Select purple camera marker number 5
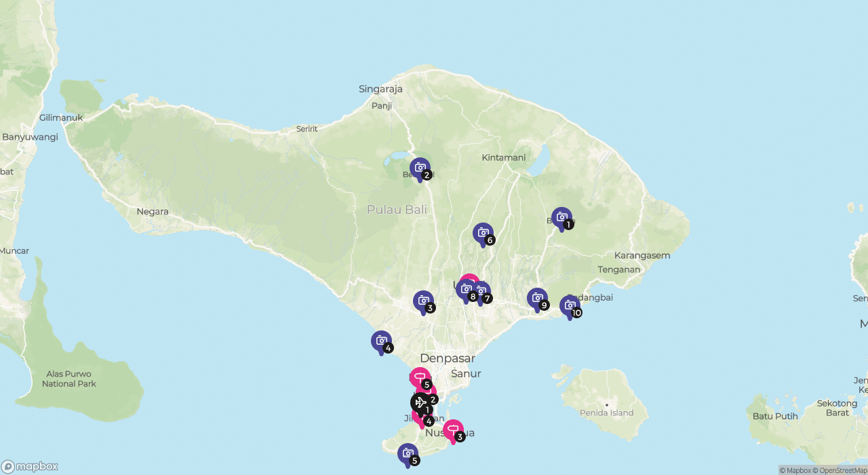 tap(408, 454)
